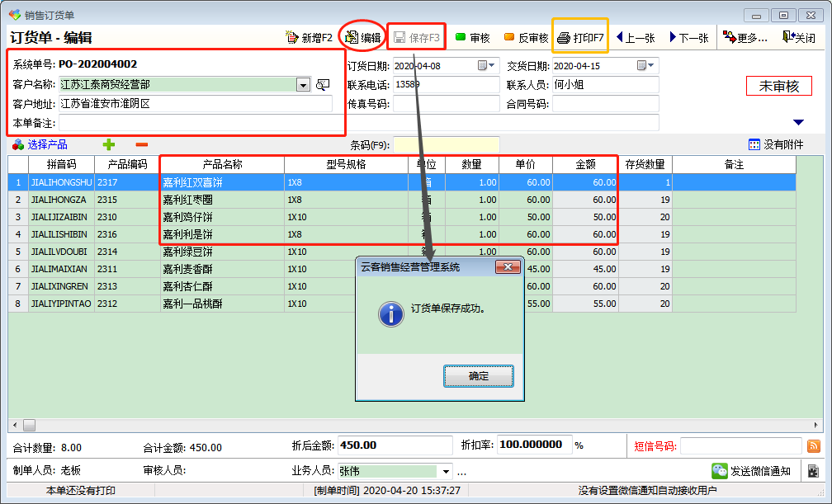This screenshot has width=832, height=504.
Task: Click the 反审核 un-approve button
Action: (x=526, y=38)
